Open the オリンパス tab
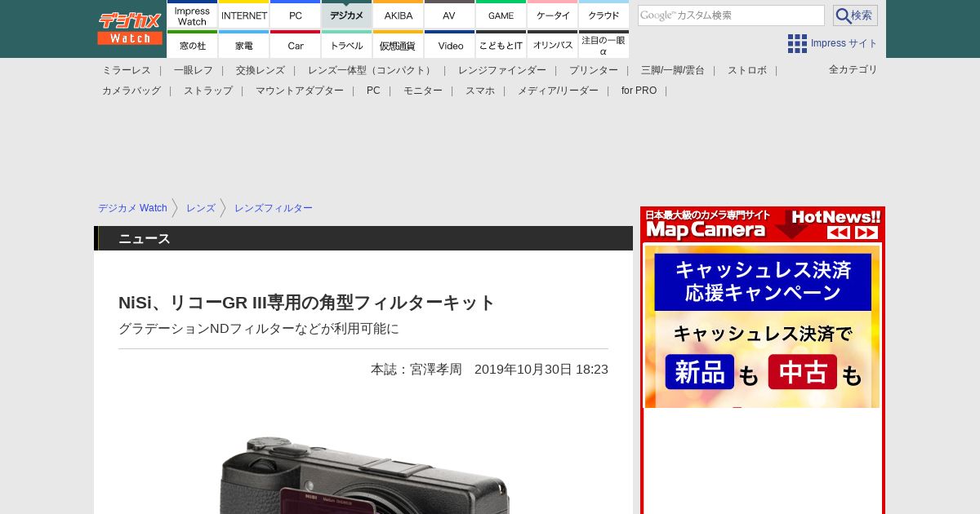The height and width of the screenshot is (514, 980). pos(553,44)
